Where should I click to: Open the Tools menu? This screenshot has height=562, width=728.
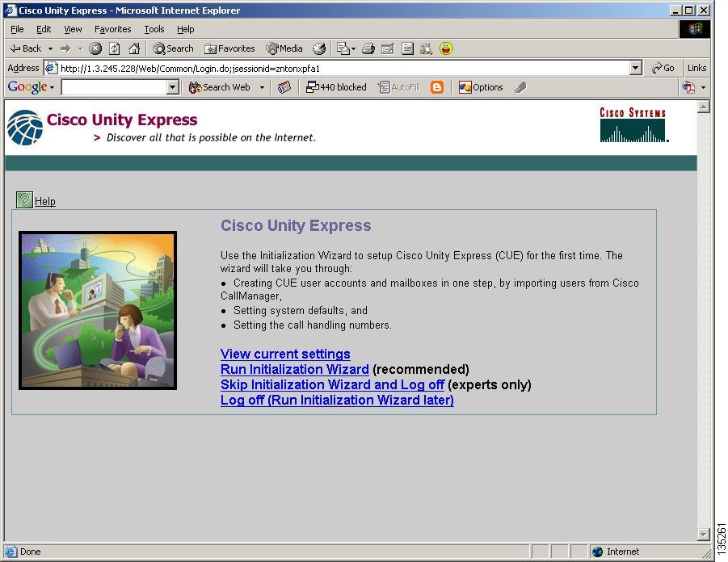click(x=154, y=29)
